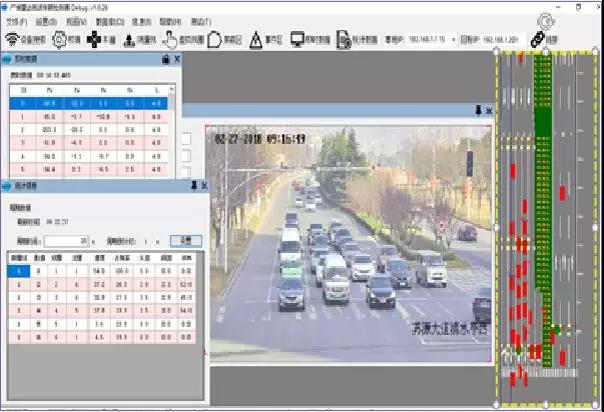Close the real-time data panel

pyautogui.click(x=177, y=59)
